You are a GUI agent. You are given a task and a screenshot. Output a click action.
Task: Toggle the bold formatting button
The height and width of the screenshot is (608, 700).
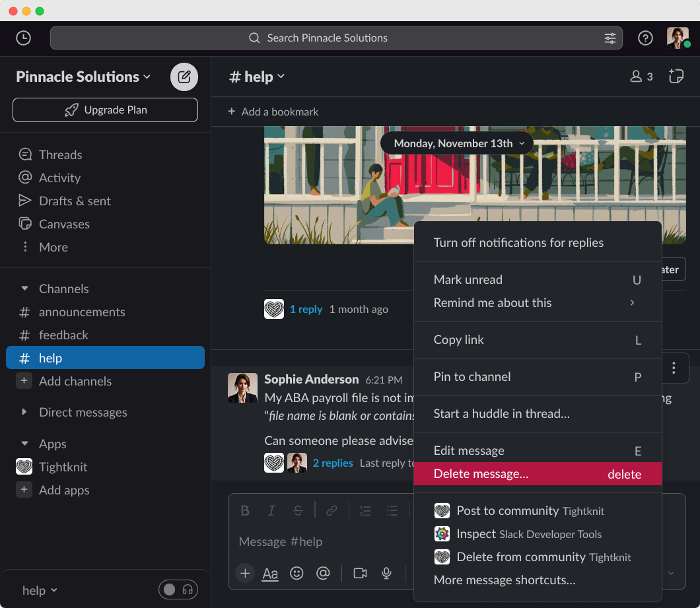click(245, 511)
